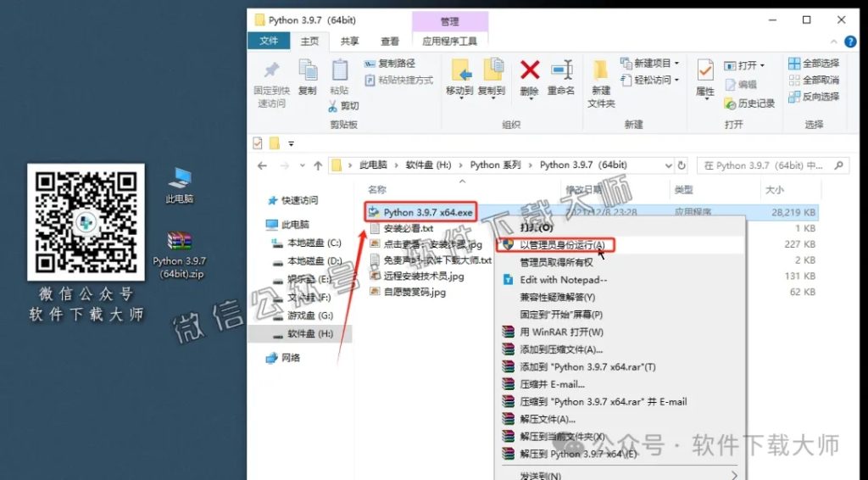Choose Troubleshoot compatibility (兼容性疑难解答)
The height and width of the screenshot is (480, 868).
[557, 298]
